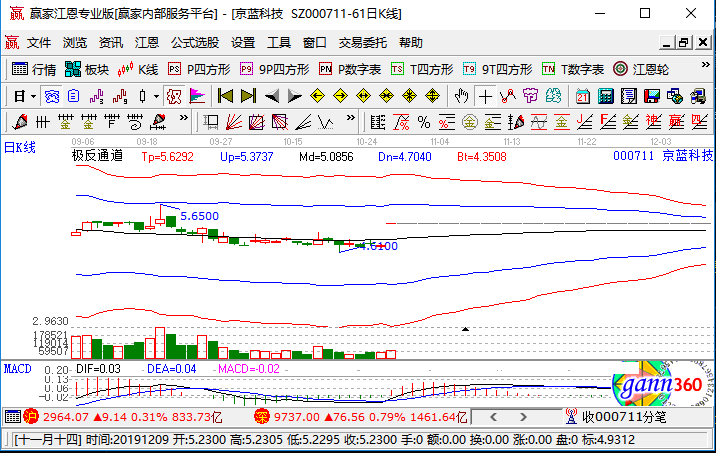Open the 江恩 menu
The height and width of the screenshot is (453, 716).
[x=147, y=43]
